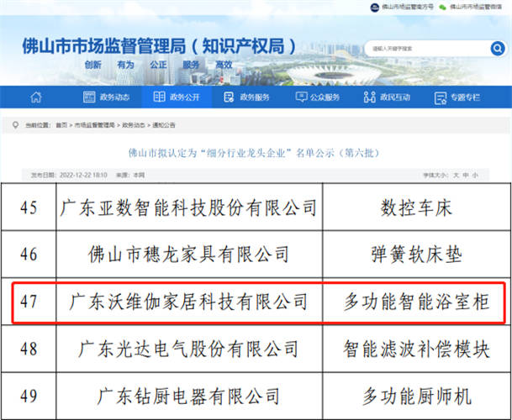Screen dimensions: 512x420
Task: Click the 通知公告 breadcrumb link
Action: 164,125
